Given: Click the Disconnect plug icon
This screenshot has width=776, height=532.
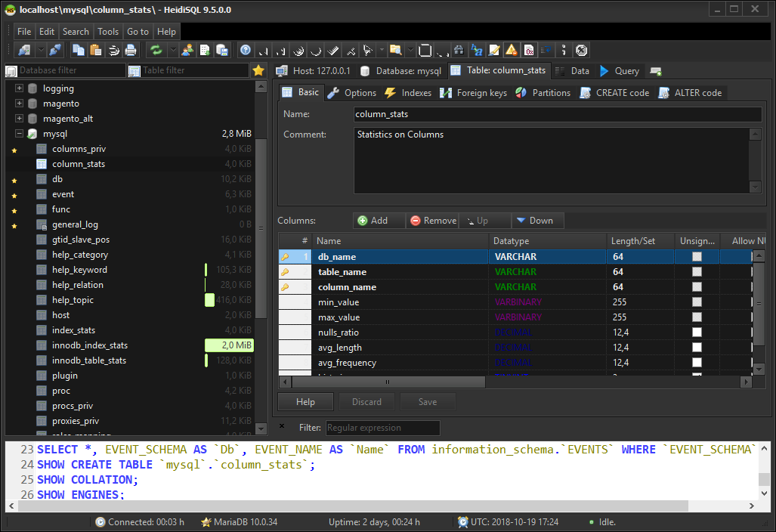Looking at the screenshot, I should [x=55, y=50].
